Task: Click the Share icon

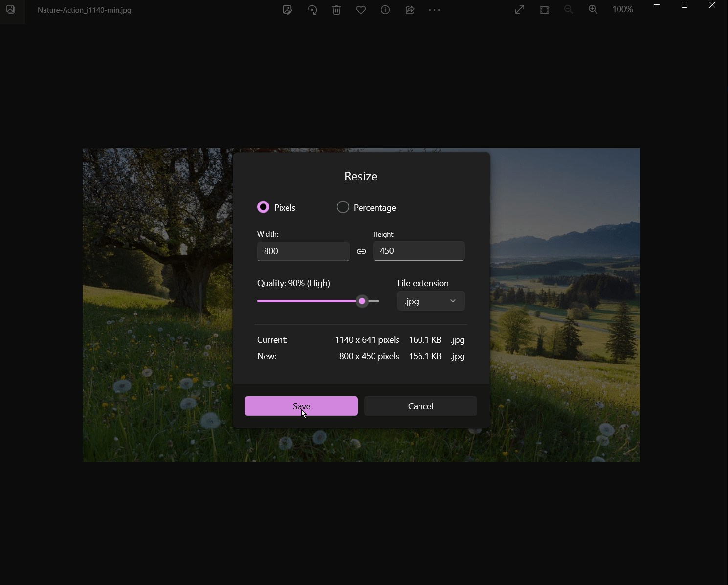Action: [410, 10]
